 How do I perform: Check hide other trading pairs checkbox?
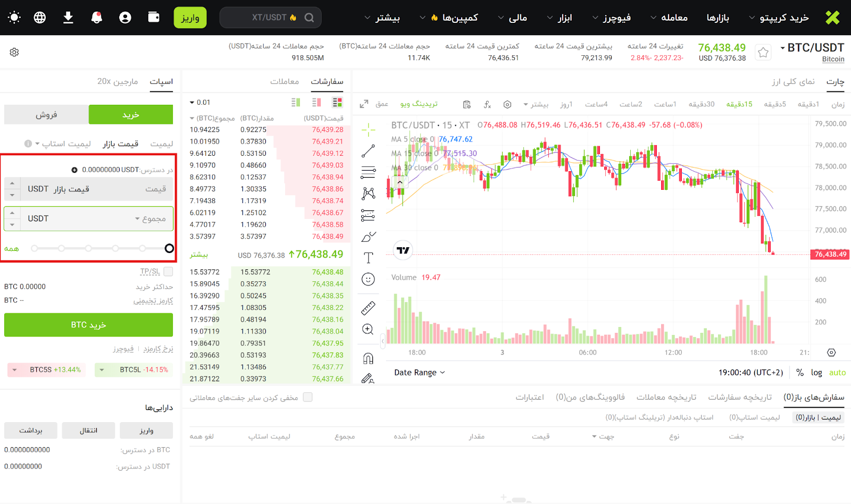tap(307, 397)
